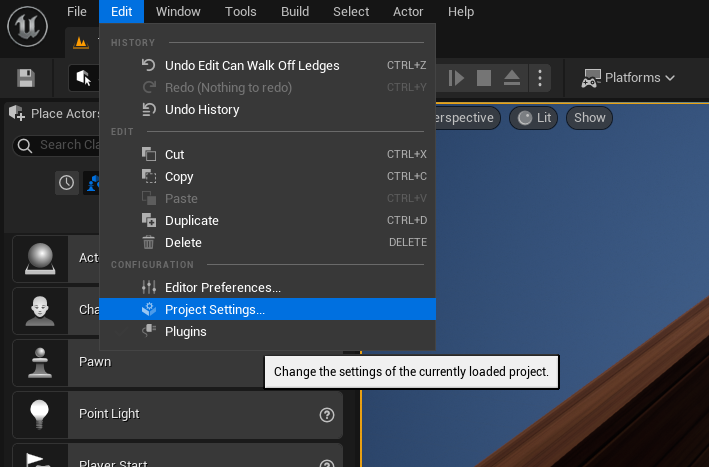709x467 pixels.
Task: Choose Copy in the Edit menu
Action: pyautogui.click(x=179, y=176)
